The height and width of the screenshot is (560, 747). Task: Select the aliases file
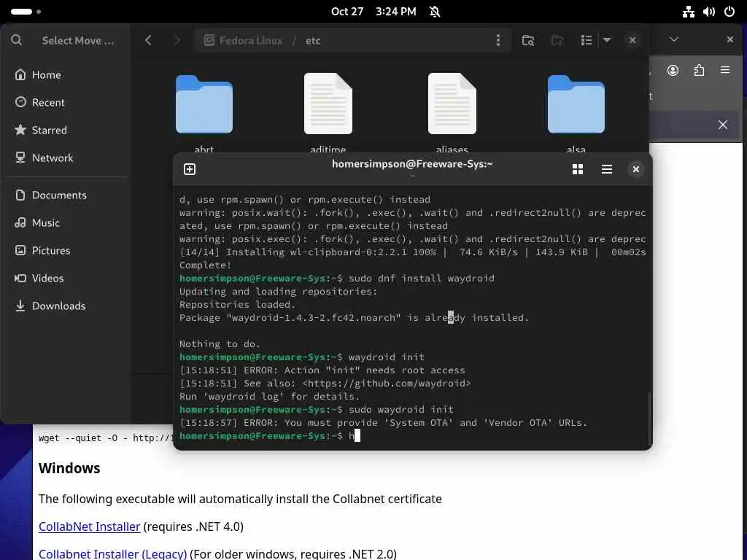tap(452, 104)
